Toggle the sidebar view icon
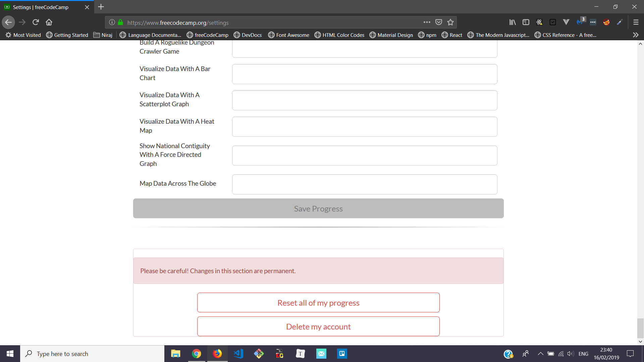Image resolution: width=644 pixels, height=362 pixels. (526, 22)
